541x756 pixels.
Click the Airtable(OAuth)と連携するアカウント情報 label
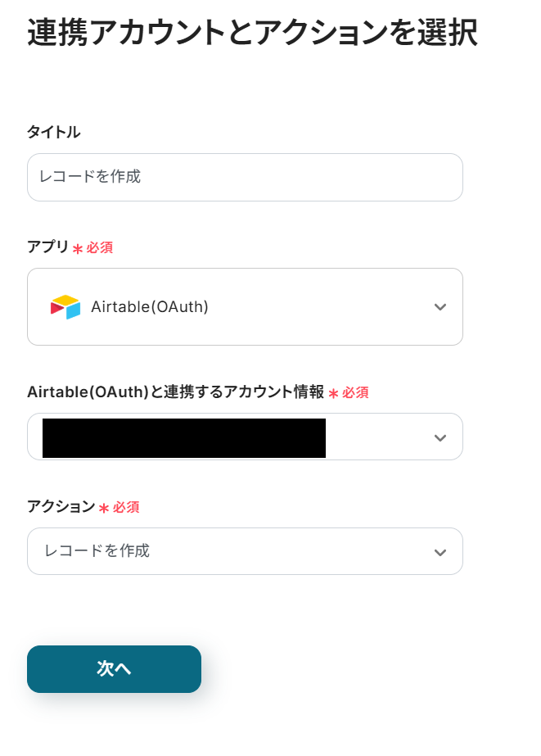coord(176,392)
